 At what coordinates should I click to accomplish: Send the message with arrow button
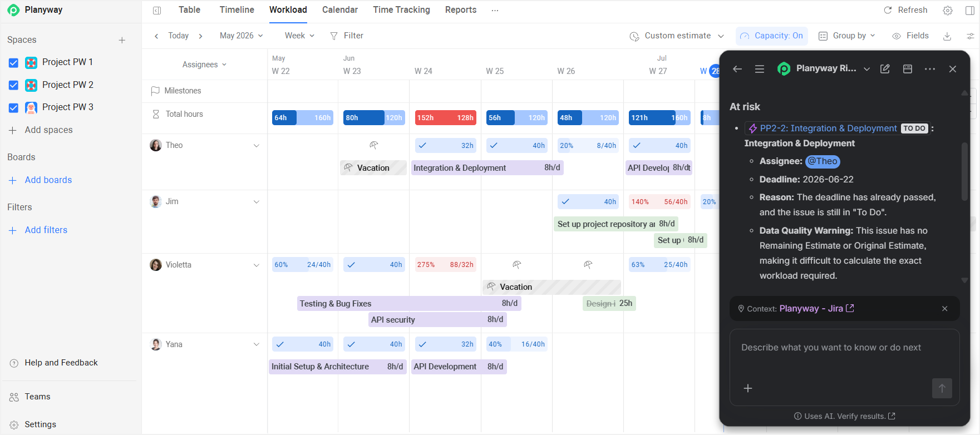(942, 388)
